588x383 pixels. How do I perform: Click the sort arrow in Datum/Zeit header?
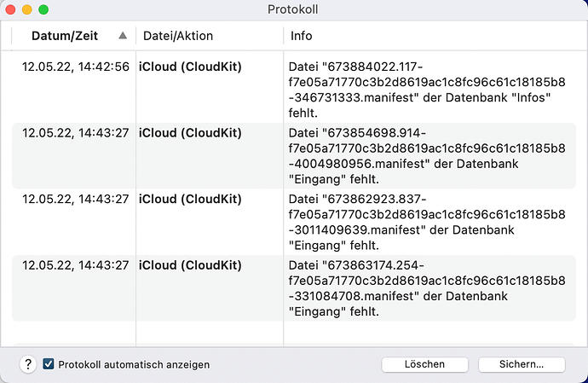(123, 36)
